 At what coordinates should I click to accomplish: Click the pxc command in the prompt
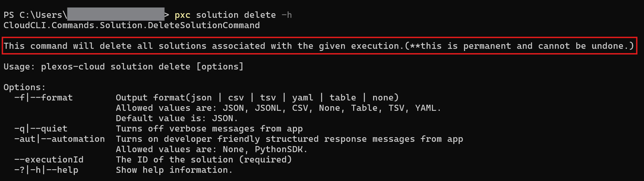(x=182, y=15)
